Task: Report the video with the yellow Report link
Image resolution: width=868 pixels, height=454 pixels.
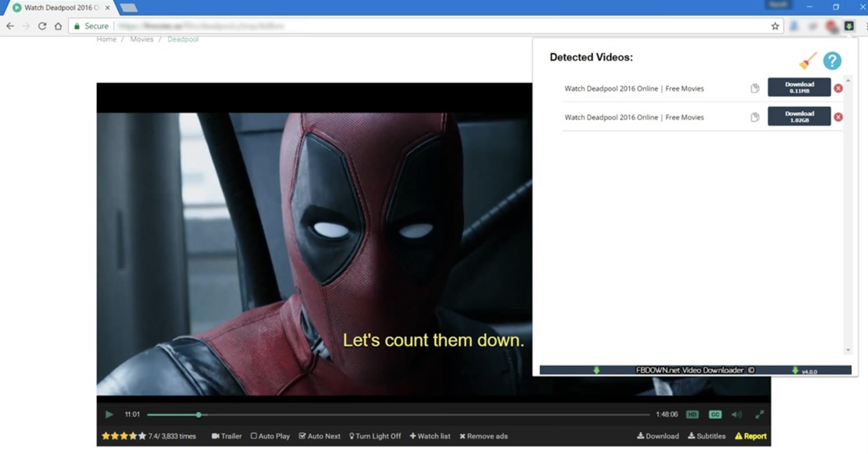Action: click(x=751, y=436)
